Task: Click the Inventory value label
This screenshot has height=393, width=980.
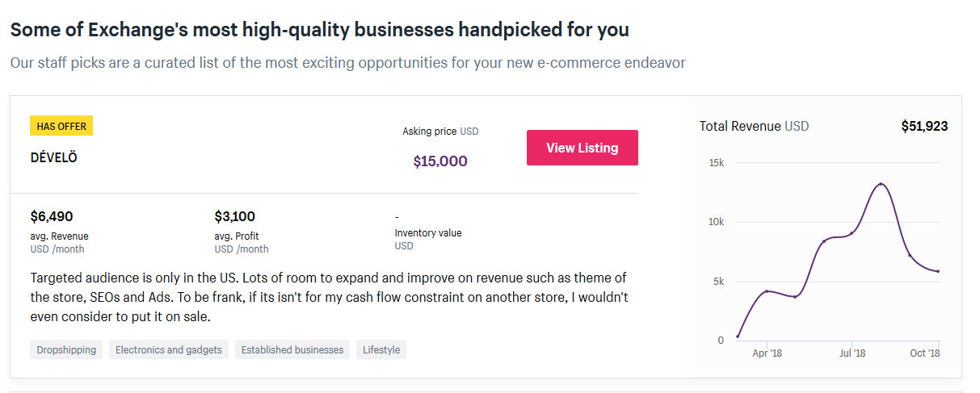Action: 428,233
